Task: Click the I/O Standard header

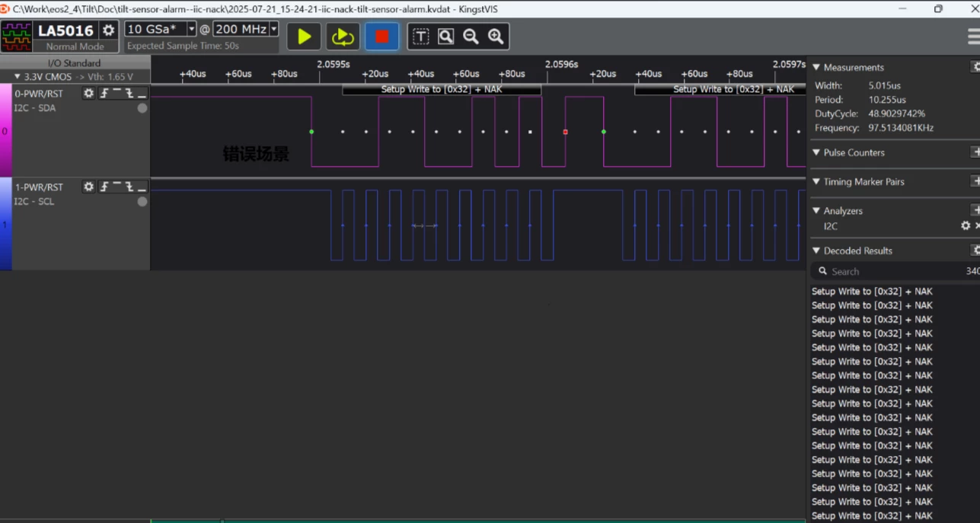Action: tap(75, 63)
